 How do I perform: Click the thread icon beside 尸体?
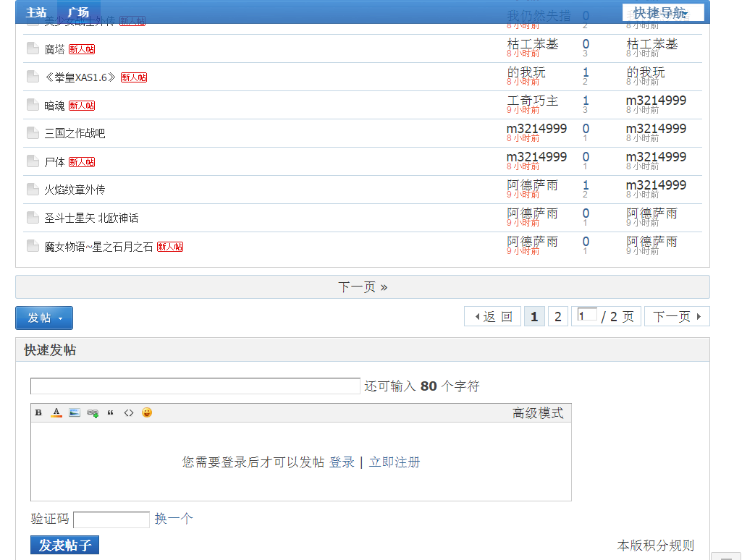[x=33, y=161]
